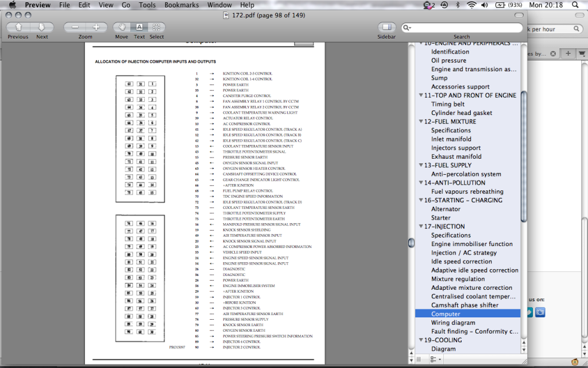588x368 pixels.
Task: Toggle the Sidebar button
Action: [x=386, y=27]
